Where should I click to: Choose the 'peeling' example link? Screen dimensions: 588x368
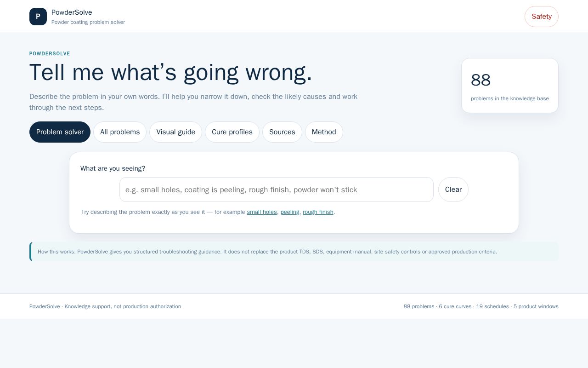coord(290,212)
